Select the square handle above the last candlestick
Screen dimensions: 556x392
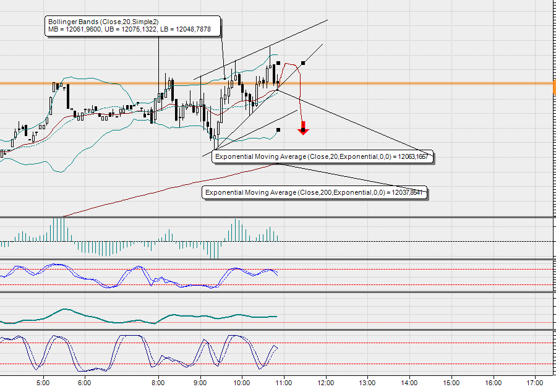click(x=278, y=64)
